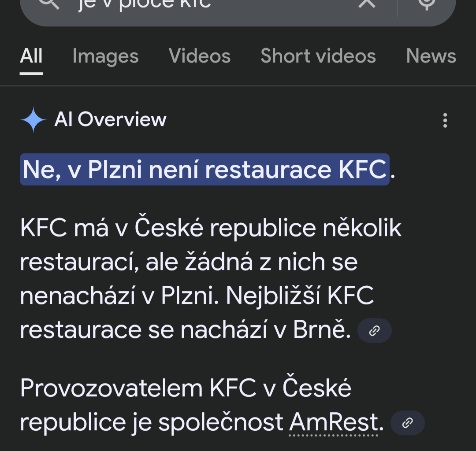The image size is (476, 451).
Task: Clear the search query with X
Action: (367, 4)
